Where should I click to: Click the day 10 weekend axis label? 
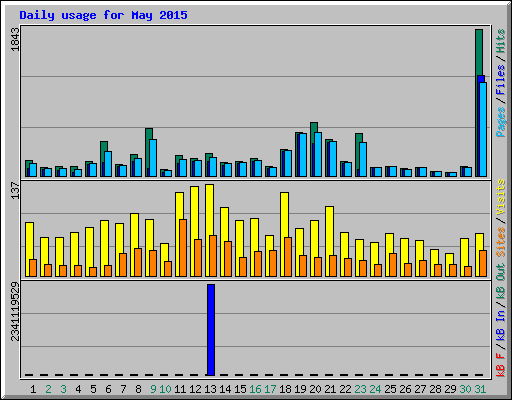(165, 389)
